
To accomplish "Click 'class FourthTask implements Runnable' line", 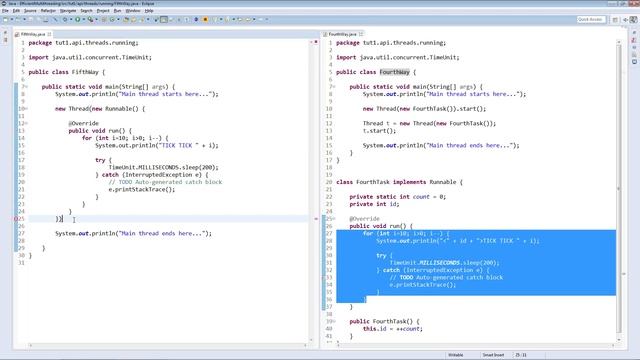I will pyautogui.click(x=399, y=182).
